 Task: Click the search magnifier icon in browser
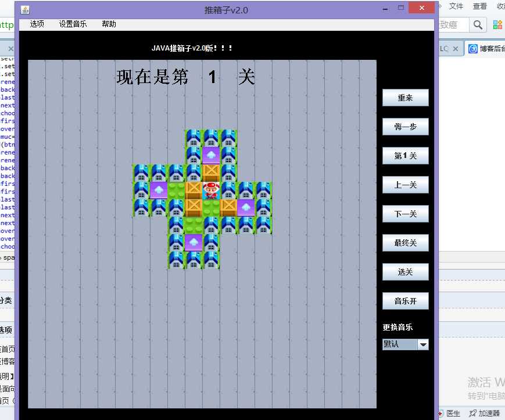coord(478,24)
